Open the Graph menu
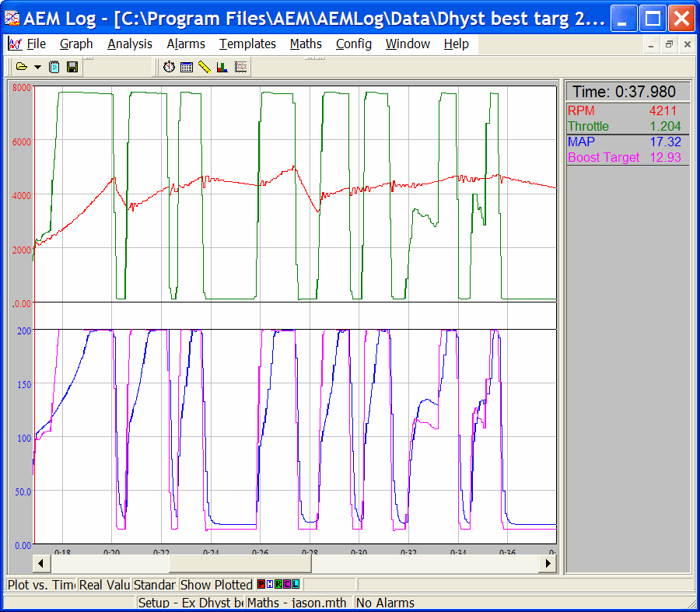 point(76,44)
